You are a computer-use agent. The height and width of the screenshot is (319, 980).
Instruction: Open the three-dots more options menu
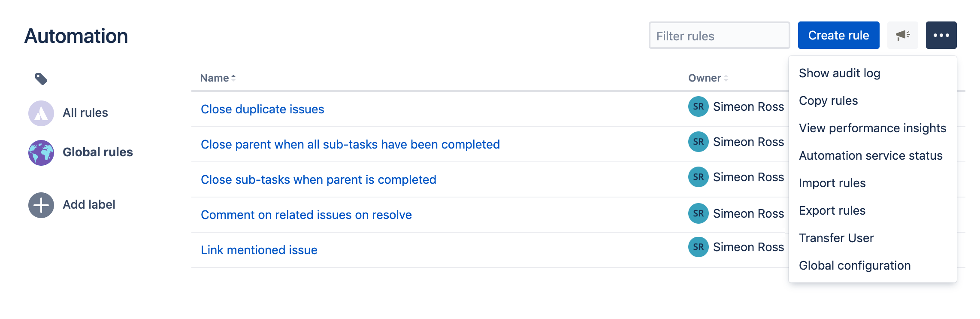tap(941, 35)
